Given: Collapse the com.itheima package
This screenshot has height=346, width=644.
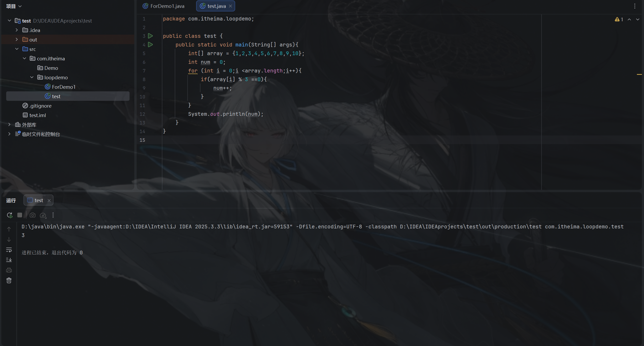Looking at the screenshot, I should pos(24,58).
